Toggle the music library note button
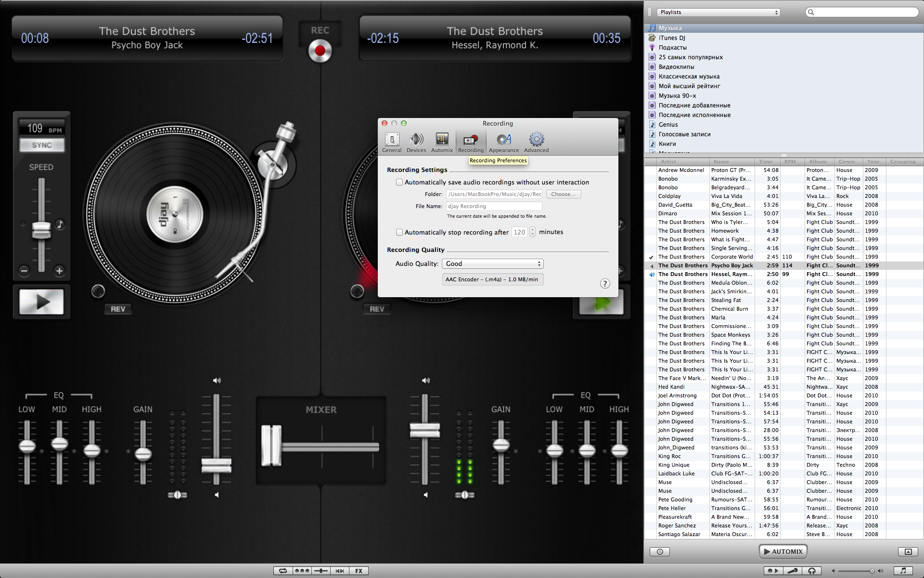 903,571
